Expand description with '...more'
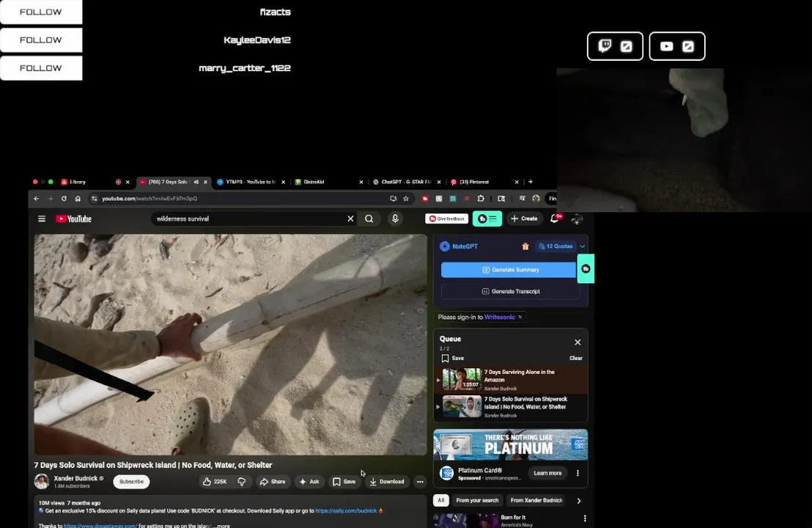 [x=221, y=525]
